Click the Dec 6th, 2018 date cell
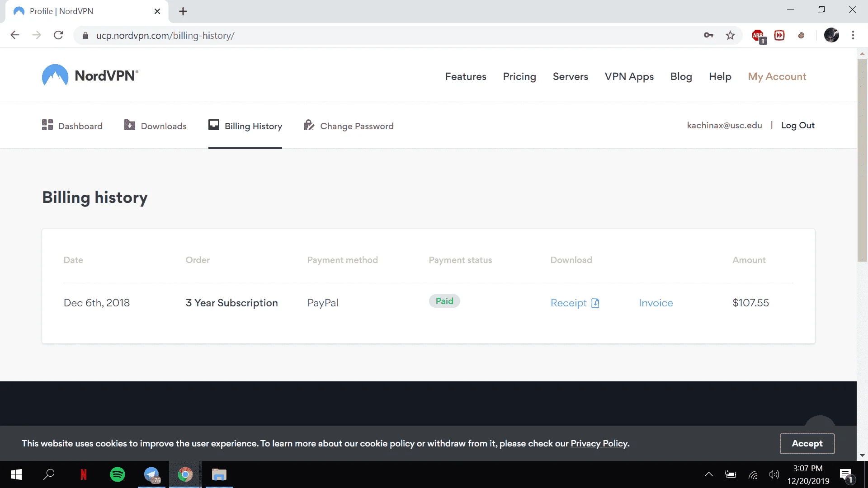This screenshot has width=868, height=488. coord(97,303)
